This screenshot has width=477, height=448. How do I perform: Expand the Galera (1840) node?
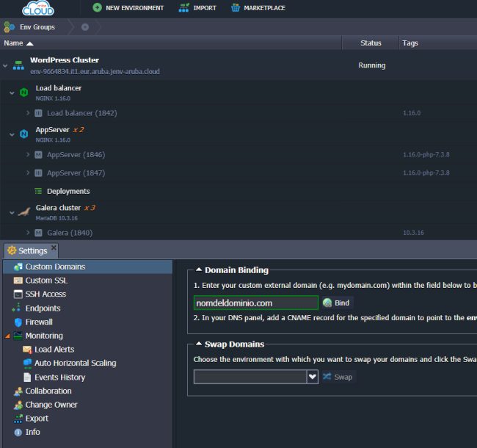[28, 233]
